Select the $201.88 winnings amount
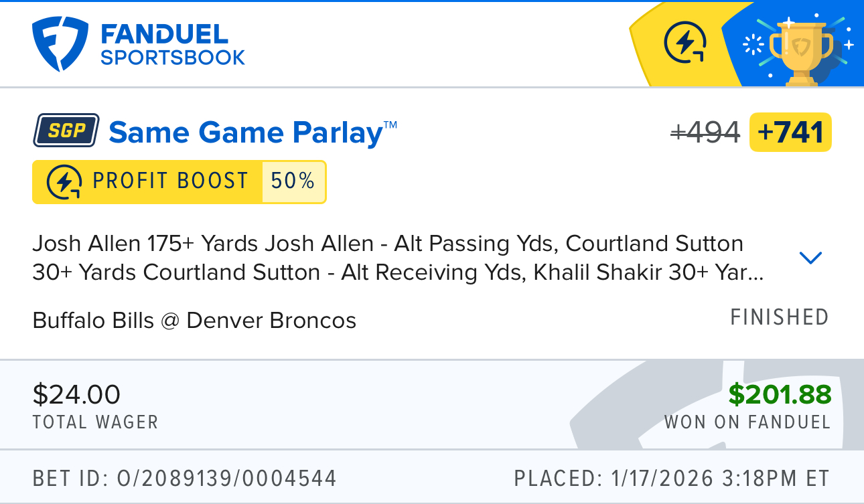The height and width of the screenshot is (504, 864). 780,395
